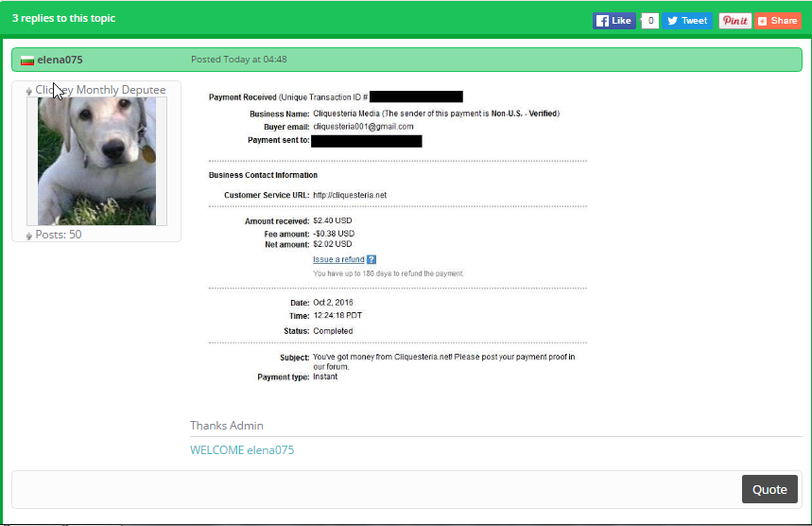
Task: Share the topic via Tweet button
Action: click(x=687, y=21)
